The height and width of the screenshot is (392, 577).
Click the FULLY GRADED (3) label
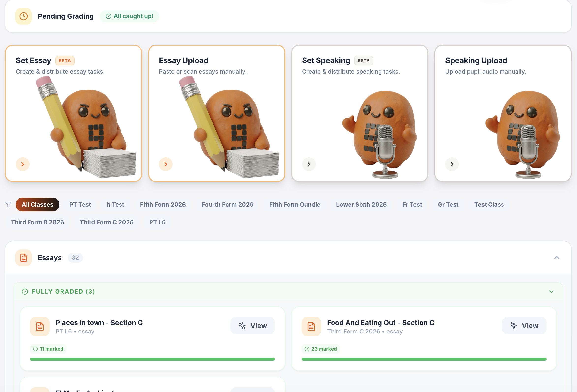63,292
